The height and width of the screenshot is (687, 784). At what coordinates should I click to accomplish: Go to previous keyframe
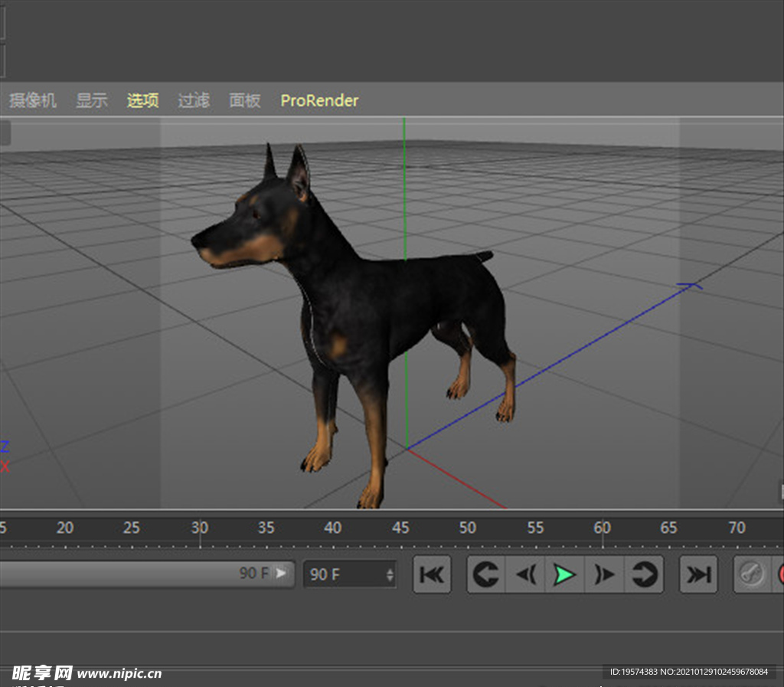(485, 574)
